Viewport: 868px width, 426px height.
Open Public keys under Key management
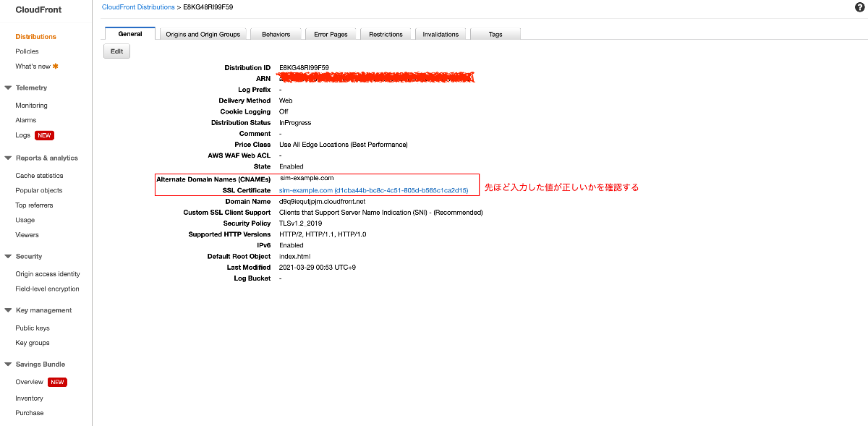tap(33, 328)
